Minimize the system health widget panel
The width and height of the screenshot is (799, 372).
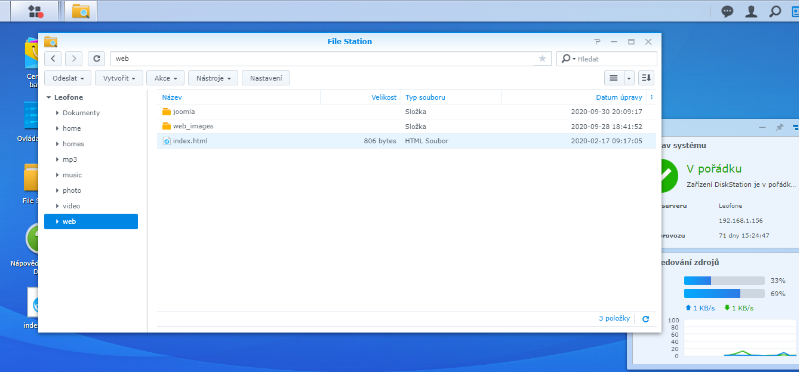(762, 127)
